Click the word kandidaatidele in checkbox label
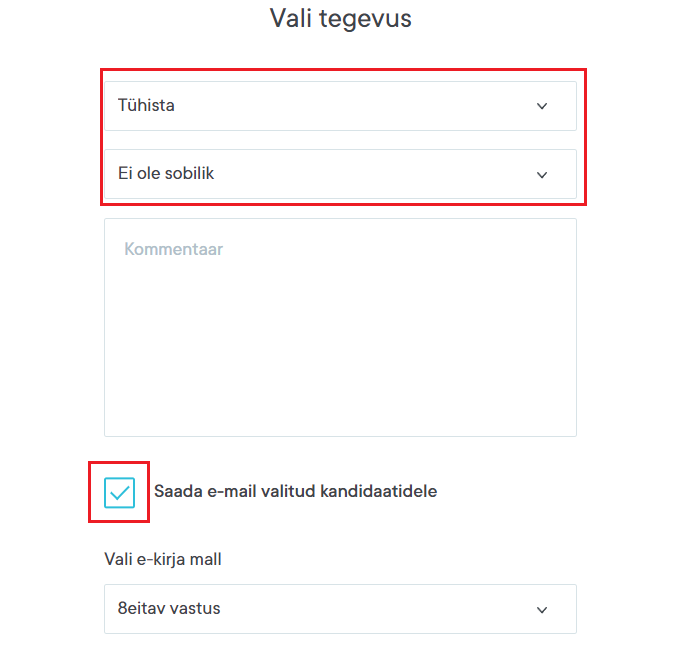 (384, 491)
